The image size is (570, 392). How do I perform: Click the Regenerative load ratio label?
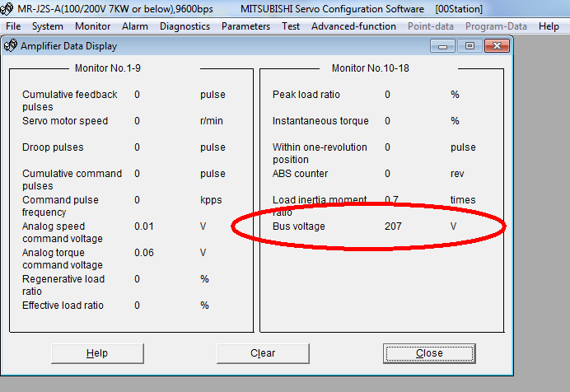pos(63,285)
